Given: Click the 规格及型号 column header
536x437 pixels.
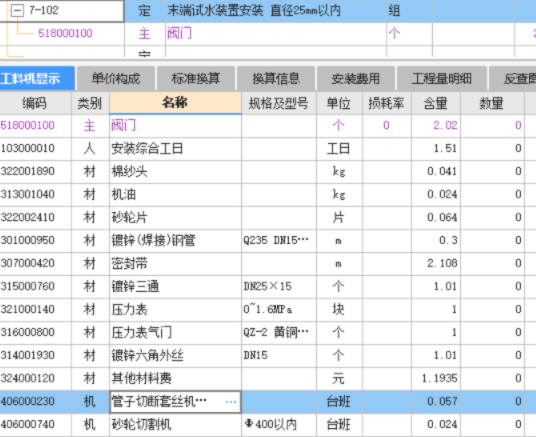Looking at the screenshot, I should point(279,103).
